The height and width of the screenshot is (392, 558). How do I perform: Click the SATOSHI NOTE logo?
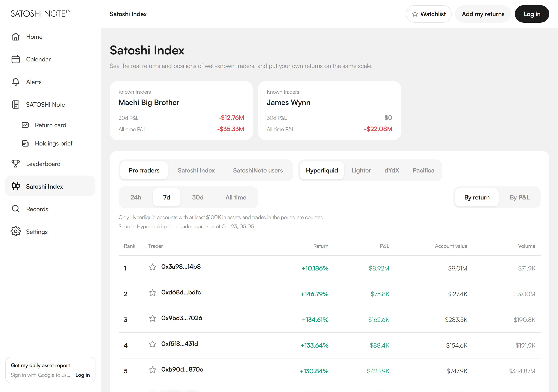click(x=41, y=14)
